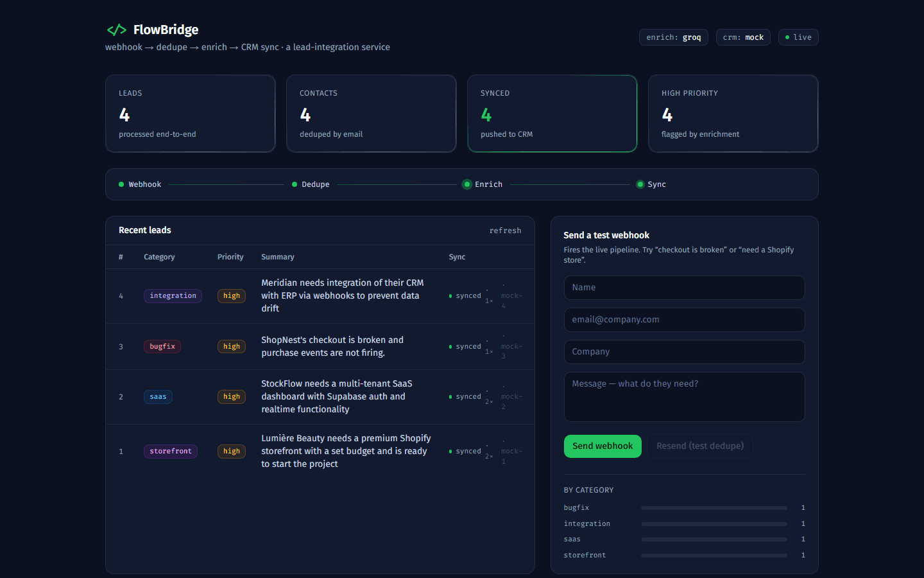Click the storefront category tag
This screenshot has width=924, height=578.
[x=171, y=451]
